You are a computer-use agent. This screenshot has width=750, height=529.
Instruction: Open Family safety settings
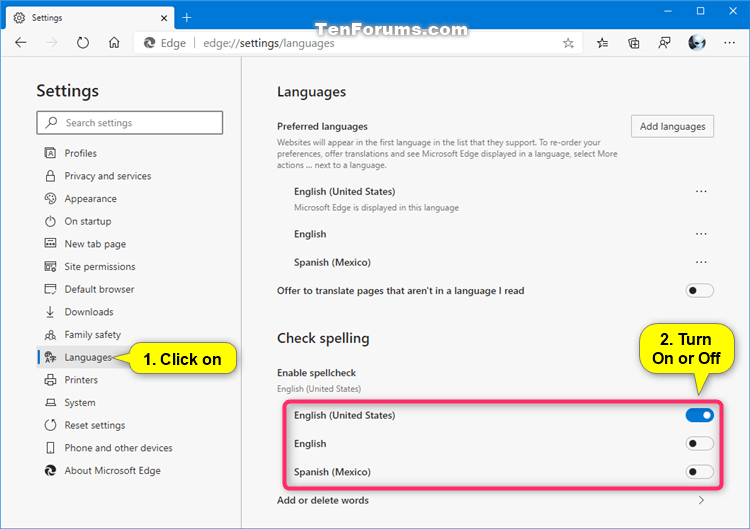[93, 334]
